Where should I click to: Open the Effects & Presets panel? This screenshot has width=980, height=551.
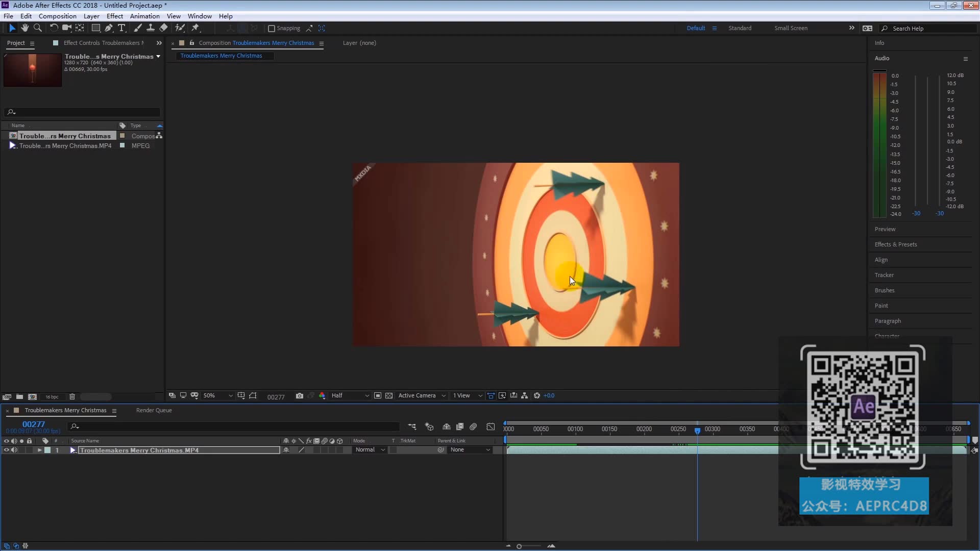click(895, 244)
